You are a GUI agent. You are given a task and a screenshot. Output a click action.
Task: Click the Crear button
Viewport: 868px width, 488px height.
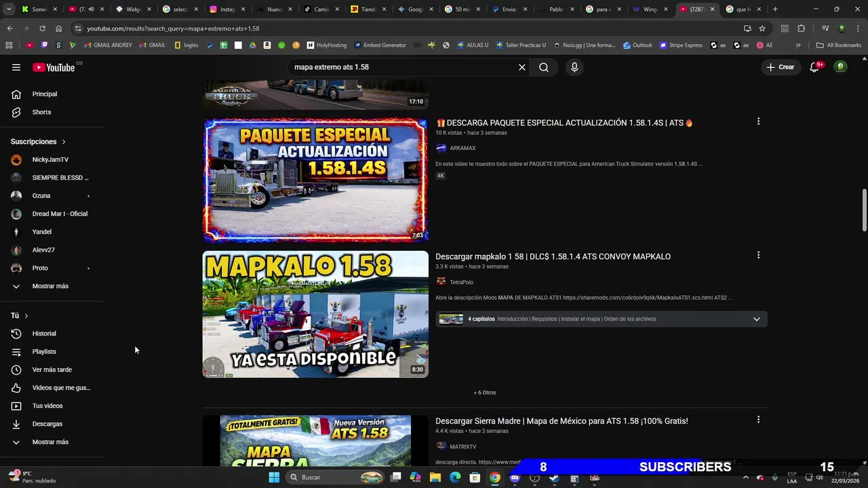[781, 67]
